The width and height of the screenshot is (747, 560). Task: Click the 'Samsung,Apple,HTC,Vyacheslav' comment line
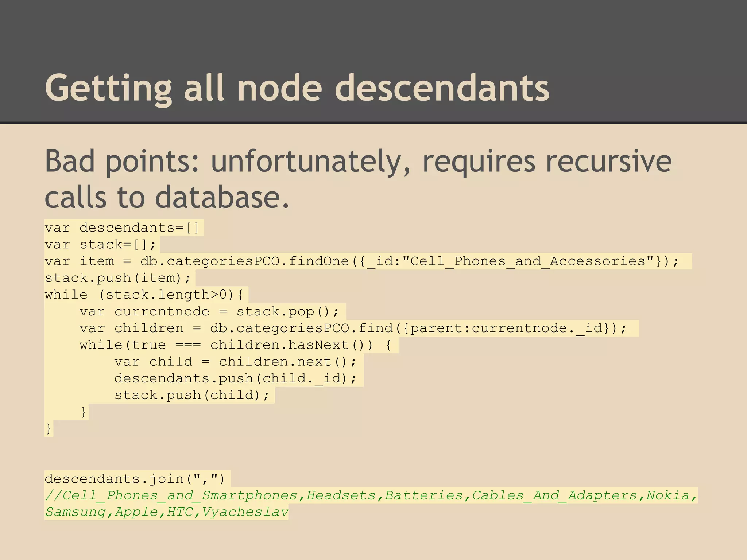167,512
